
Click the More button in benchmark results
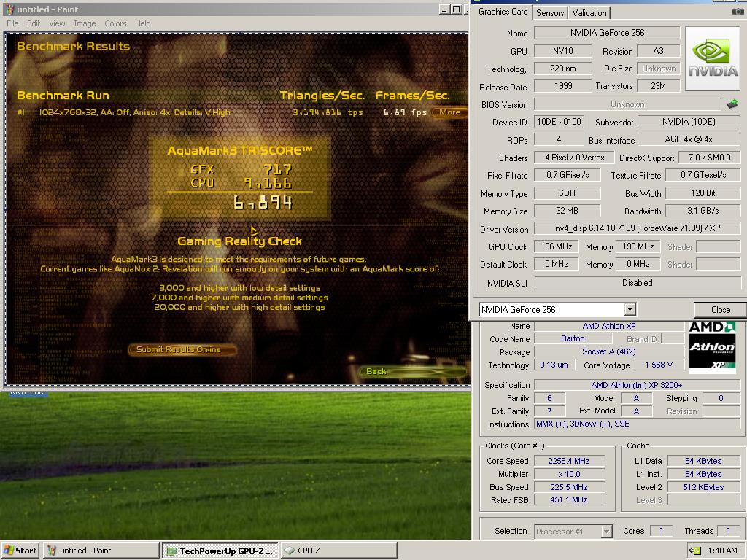point(449,112)
